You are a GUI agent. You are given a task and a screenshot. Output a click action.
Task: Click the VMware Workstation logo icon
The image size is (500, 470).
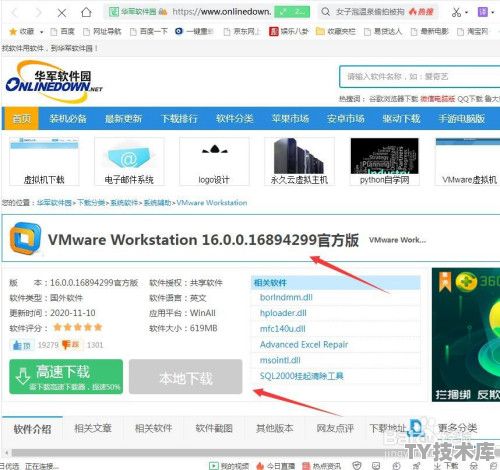click(x=25, y=238)
